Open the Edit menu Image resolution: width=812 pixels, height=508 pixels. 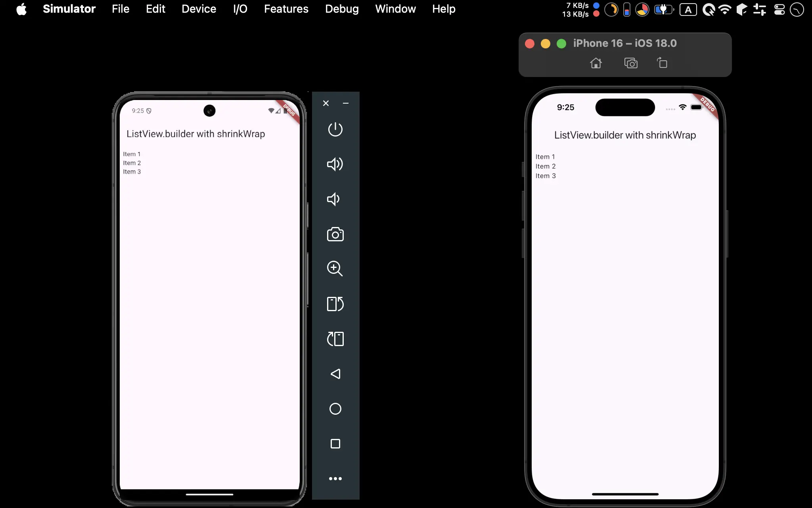155,9
